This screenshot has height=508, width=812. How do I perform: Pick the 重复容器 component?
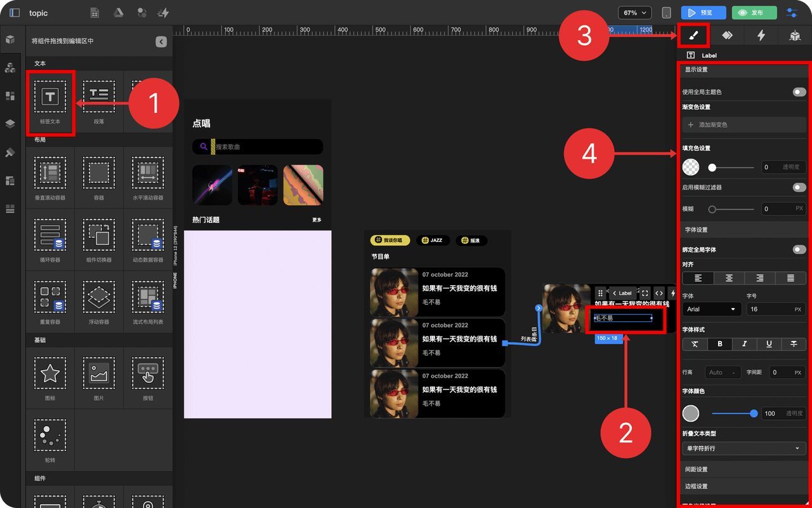[50, 303]
